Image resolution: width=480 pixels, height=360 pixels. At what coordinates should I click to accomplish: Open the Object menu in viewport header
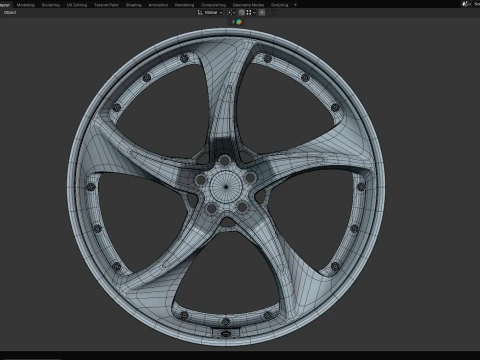[x=10, y=12]
